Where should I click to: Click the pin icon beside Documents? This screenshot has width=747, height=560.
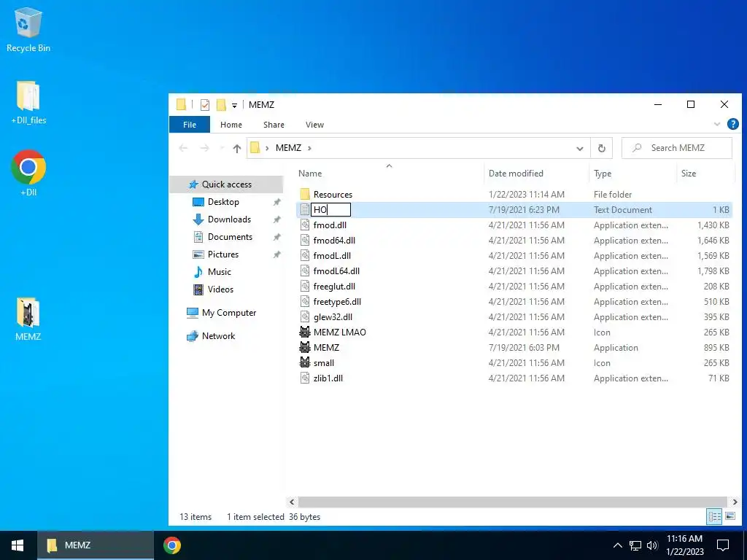pyautogui.click(x=276, y=237)
